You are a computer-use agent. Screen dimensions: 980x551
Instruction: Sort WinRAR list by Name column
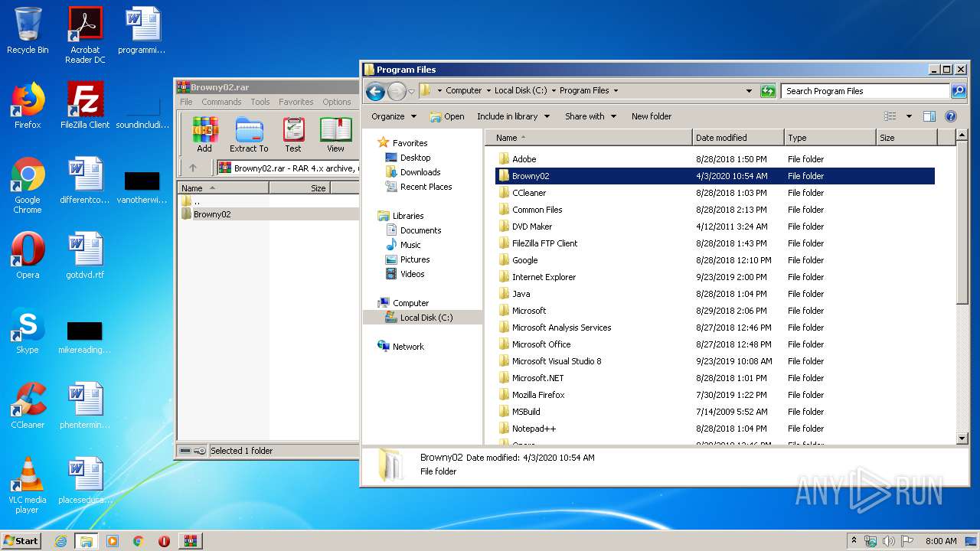pyautogui.click(x=223, y=187)
